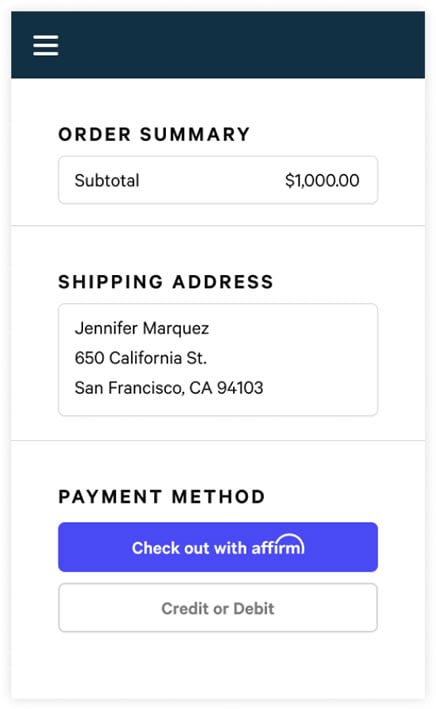Click the 650 California St. line

pos(141,358)
